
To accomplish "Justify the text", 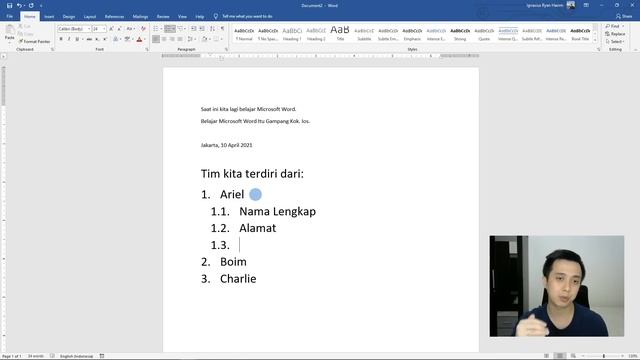I will click(180, 39).
